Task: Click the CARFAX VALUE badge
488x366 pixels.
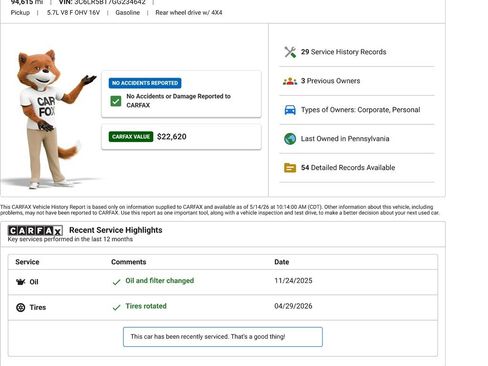Action: pyautogui.click(x=131, y=137)
